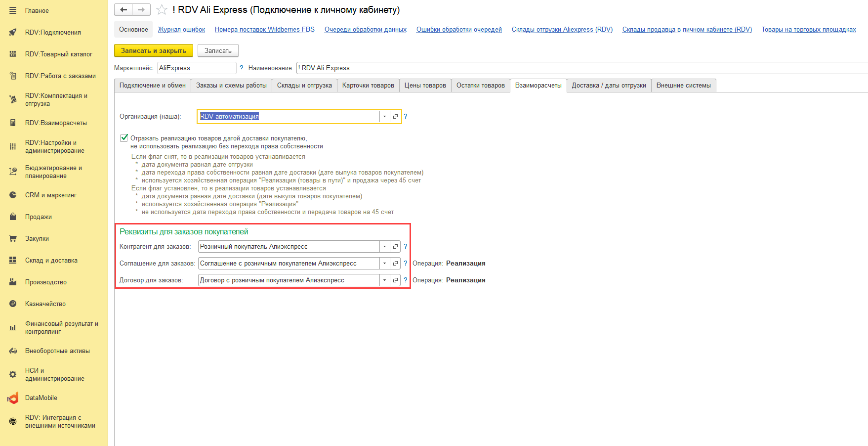Click Записать и закрыть button
The height and width of the screenshot is (446, 868).
tap(154, 50)
